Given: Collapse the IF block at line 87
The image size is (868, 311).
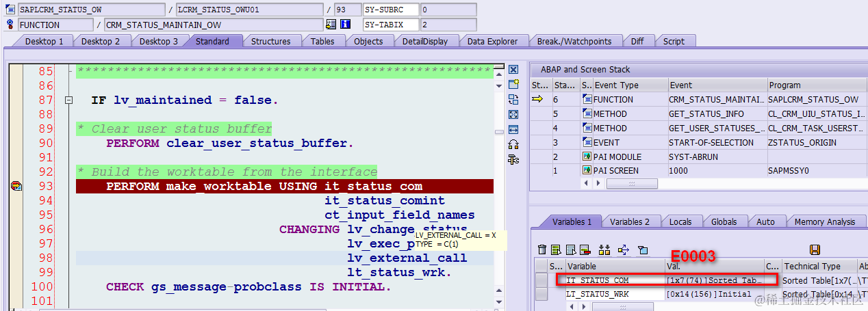Looking at the screenshot, I should 68,100.
